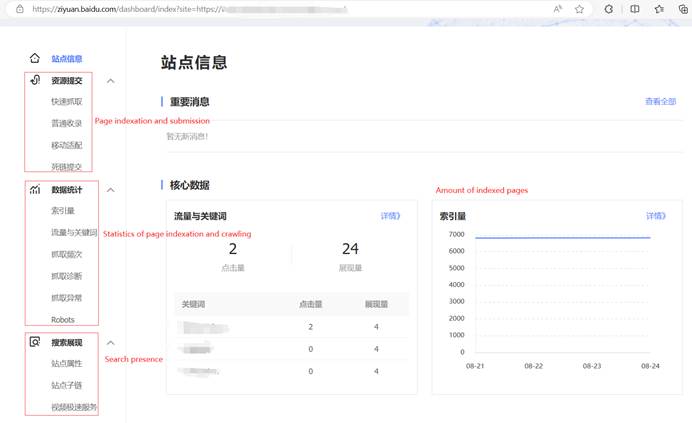Open 详情 link in 流量与关键词 card

(390, 215)
